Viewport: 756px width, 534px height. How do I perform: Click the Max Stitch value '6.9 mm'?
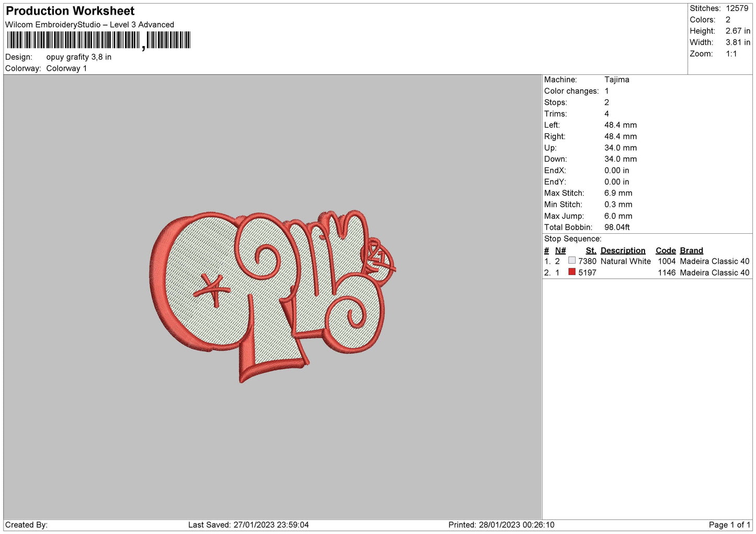[x=618, y=194]
